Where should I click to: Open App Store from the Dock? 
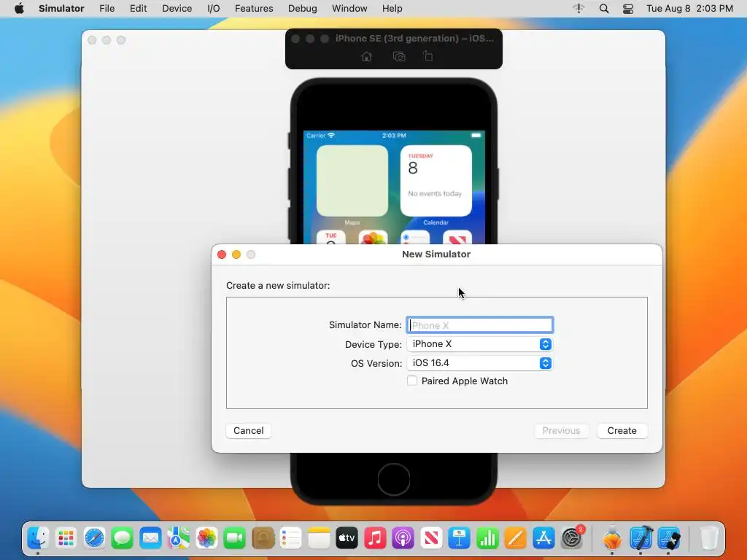[x=543, y=538]
